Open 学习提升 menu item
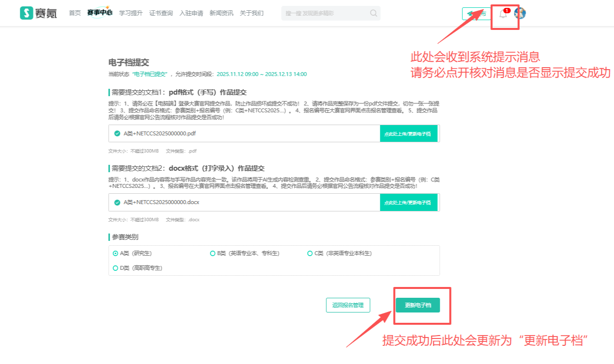 [131, 13]
